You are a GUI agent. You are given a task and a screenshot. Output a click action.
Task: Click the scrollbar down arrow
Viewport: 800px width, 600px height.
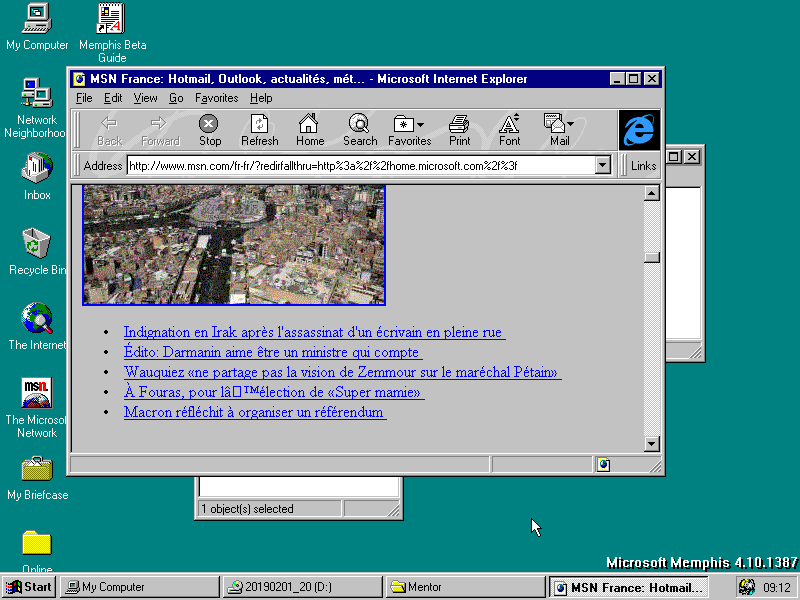click(x=652, y=443)
